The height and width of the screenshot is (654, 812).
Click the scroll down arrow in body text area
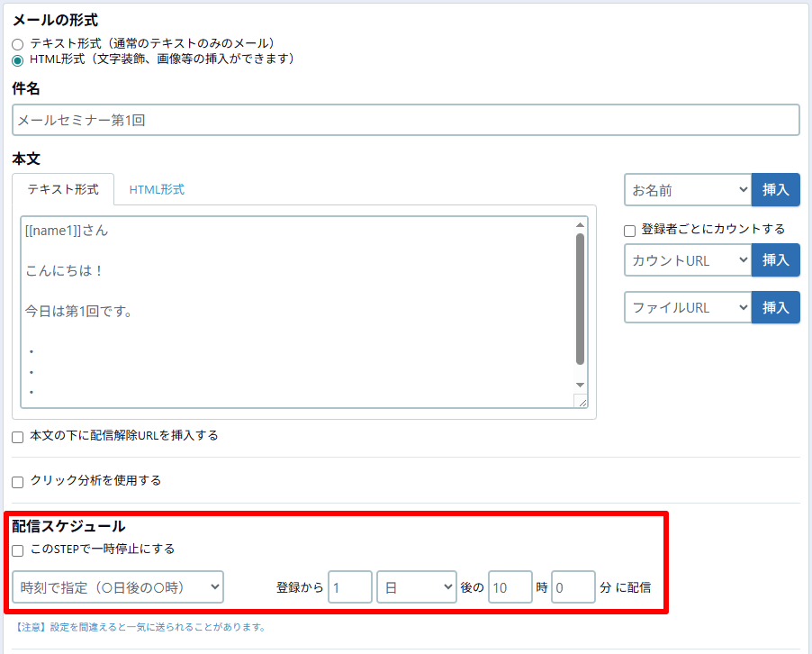tap(580, 385)
